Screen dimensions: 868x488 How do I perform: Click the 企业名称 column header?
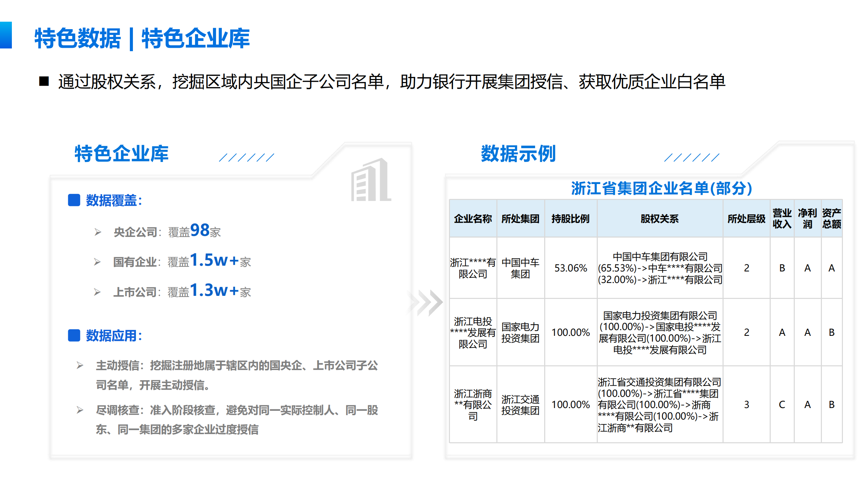(x=473, y=219)
